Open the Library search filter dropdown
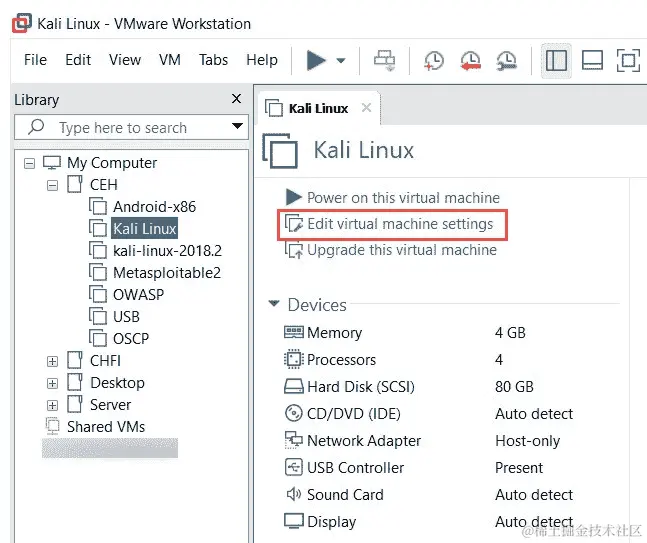The height and width of the screenshot is (543, 647). point(237,126)
